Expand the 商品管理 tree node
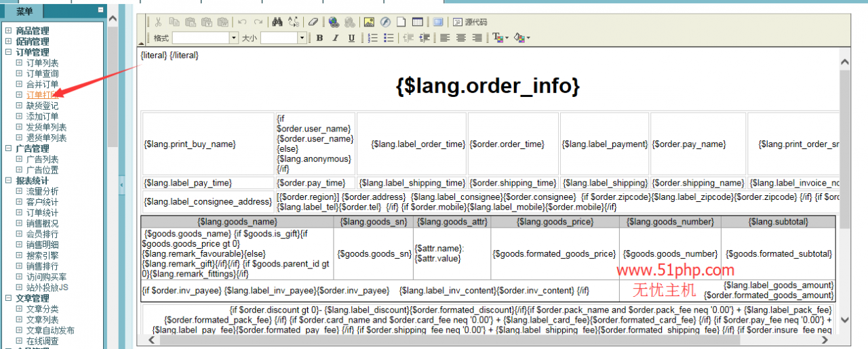 [x=8, y=30]
